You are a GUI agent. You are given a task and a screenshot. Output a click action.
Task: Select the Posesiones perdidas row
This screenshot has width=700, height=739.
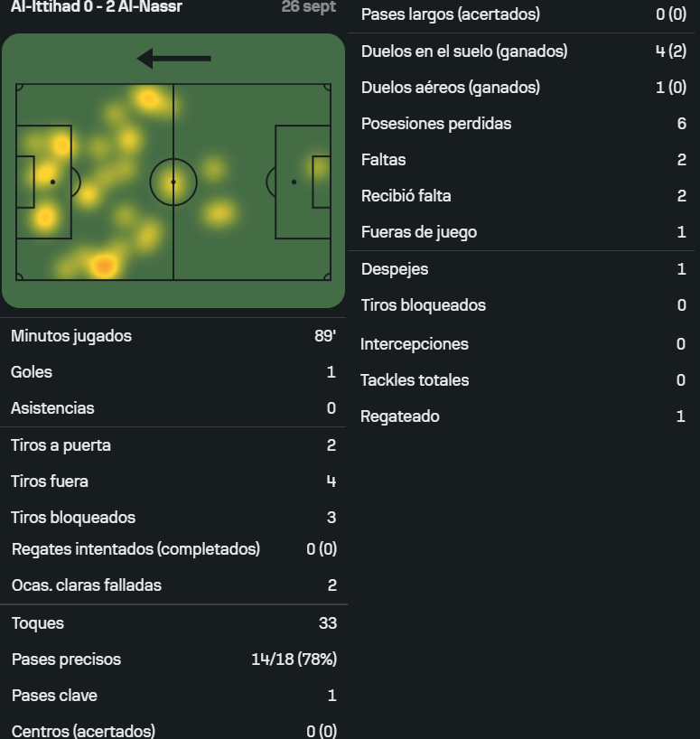coord(523,124)
